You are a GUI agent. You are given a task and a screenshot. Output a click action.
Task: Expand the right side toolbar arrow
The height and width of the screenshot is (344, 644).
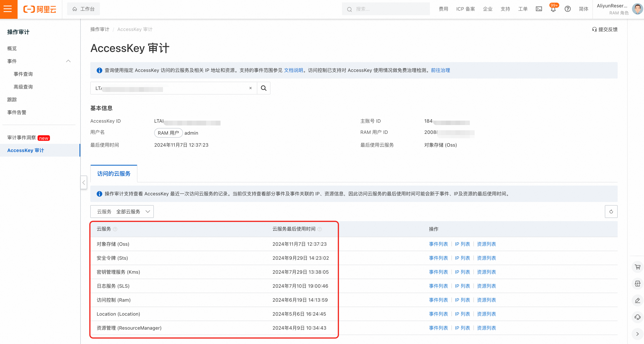click(x=637, y=334)
